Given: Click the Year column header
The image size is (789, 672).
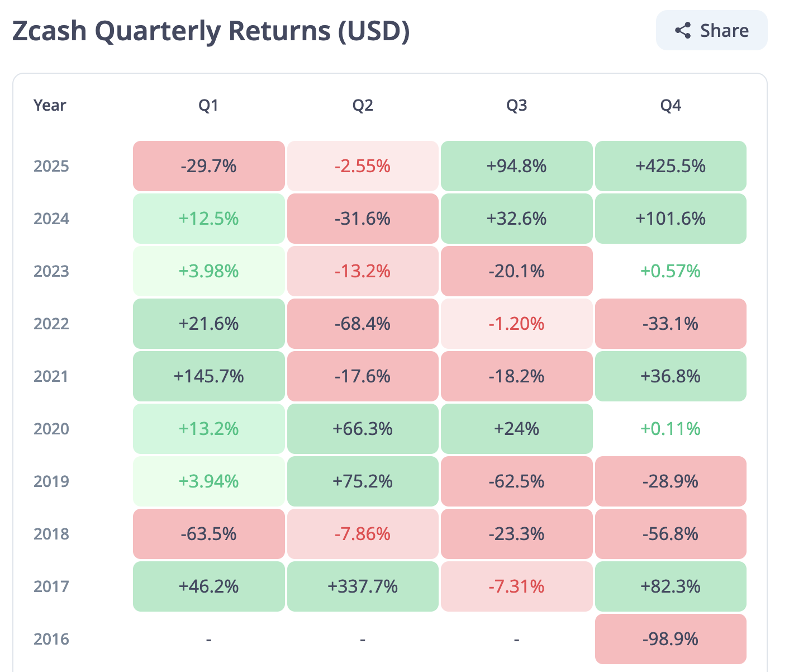Looking at the screenshot, I should pyautogui.click(x=50, y=105).
